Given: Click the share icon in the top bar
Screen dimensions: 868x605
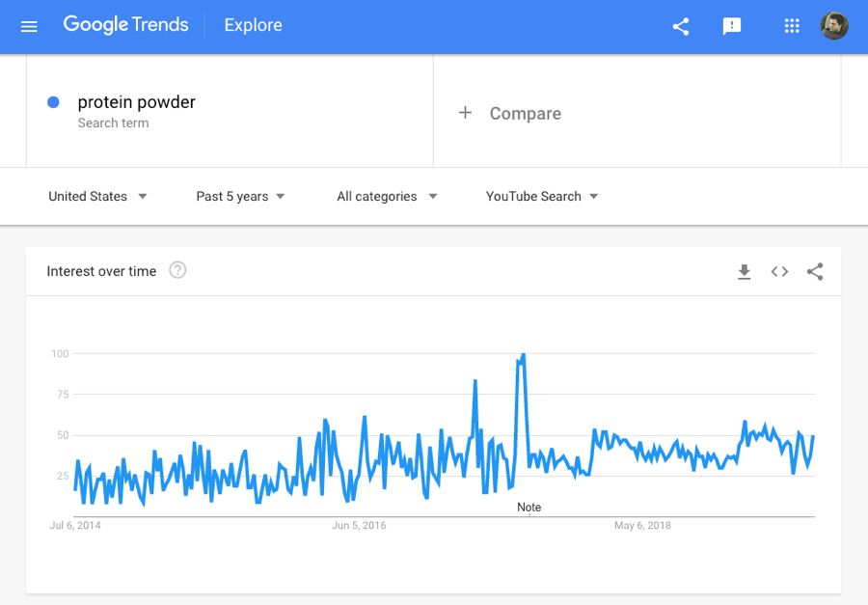Looking at the screenshot, I should click(x=681, y=27).
